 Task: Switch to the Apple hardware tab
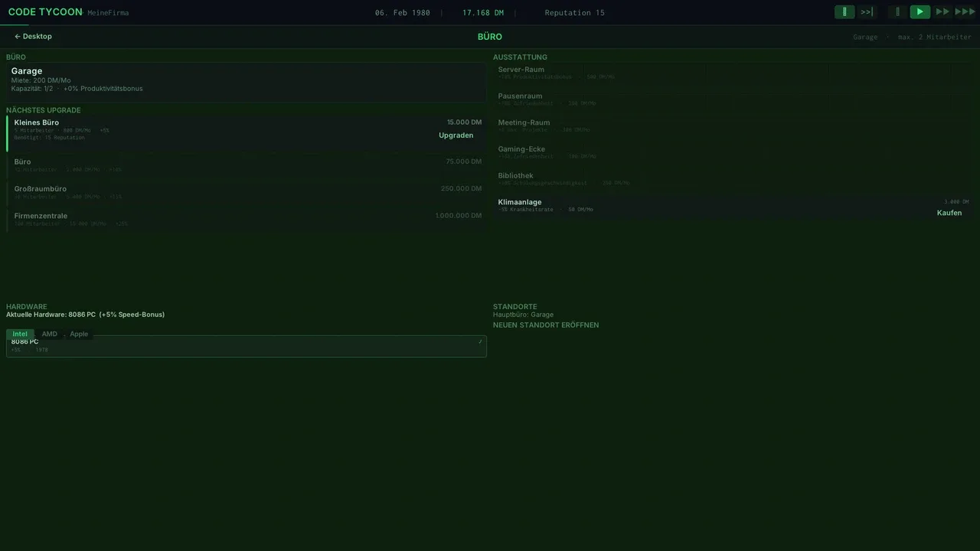[x=79, y=334]
